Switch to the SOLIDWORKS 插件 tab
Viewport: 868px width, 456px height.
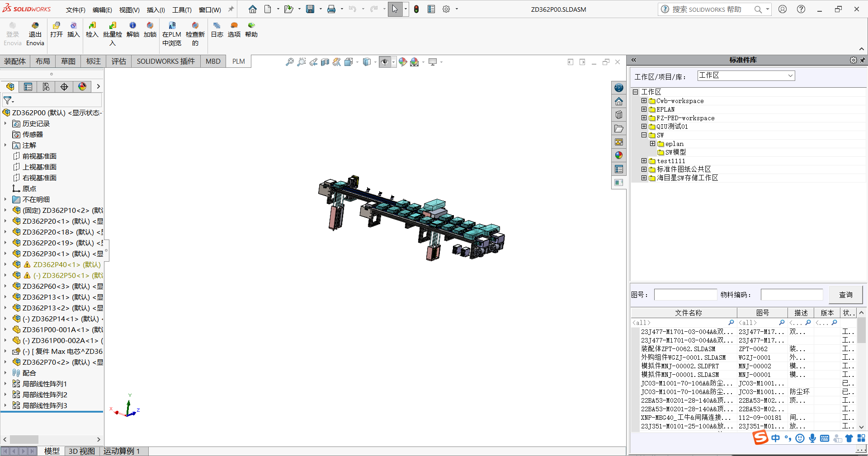click(165, 61)
